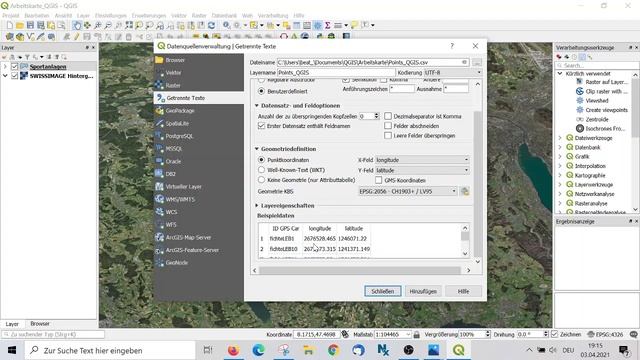
Task: Click the Zoom Full extent icon
Action: [x=129, y=25]
